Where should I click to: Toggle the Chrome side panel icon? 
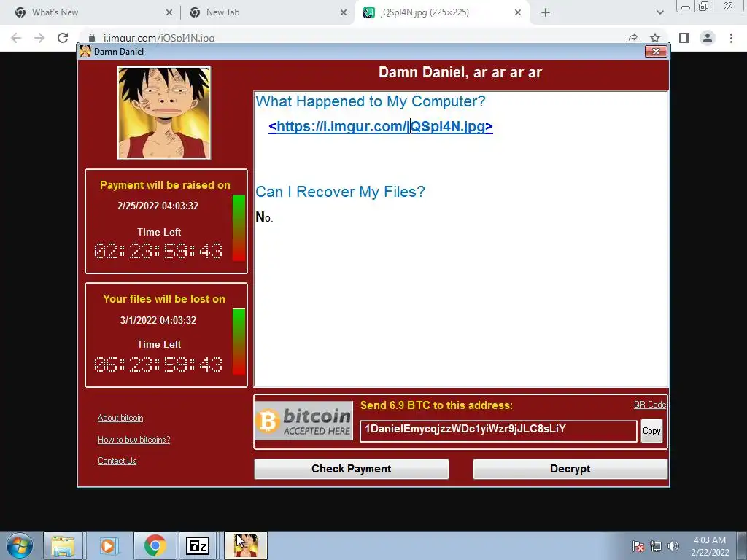[x=684, y=38]
